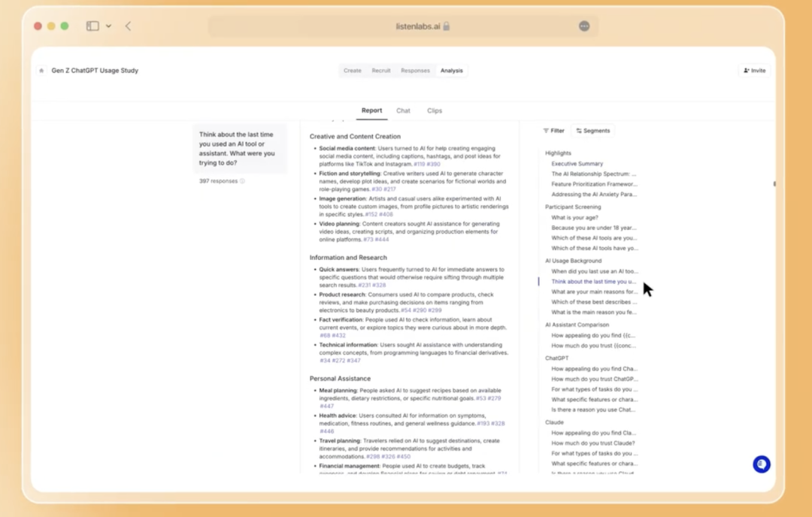This screenshot has width=812, height=517.
Task: Click the browser back arrow
Action: pos(128,26)
